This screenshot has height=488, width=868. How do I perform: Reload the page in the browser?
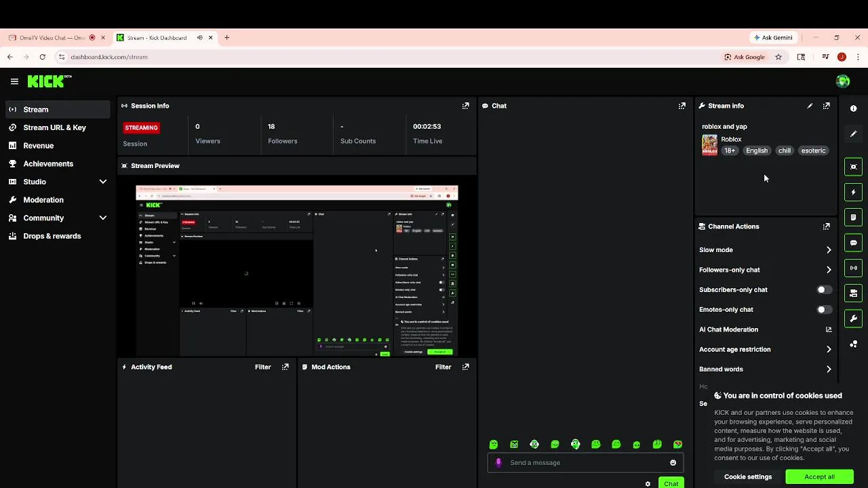pos(43,57)
